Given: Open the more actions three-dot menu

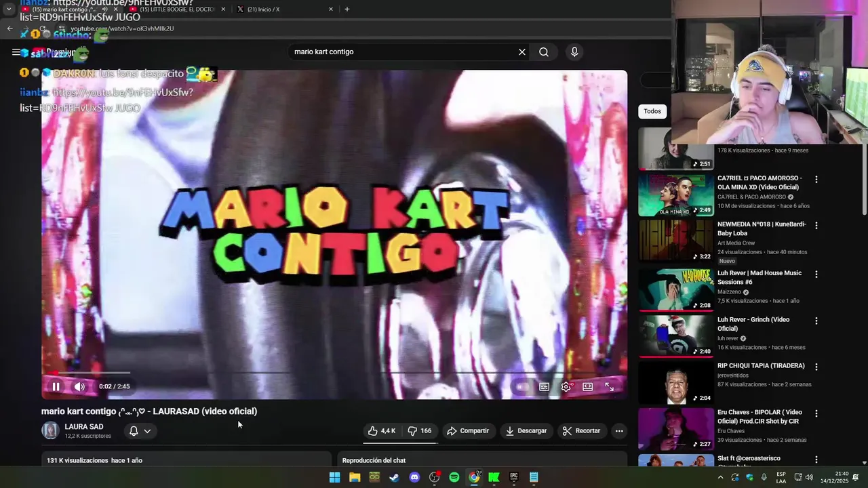Looking at the screenshot, I should 619,431.
